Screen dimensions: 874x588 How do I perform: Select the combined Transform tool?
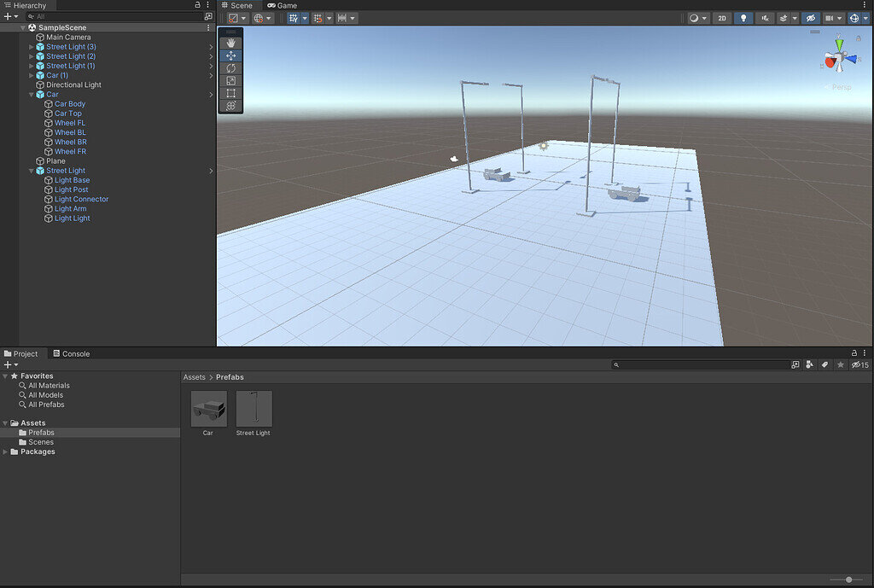pos(230,105)
